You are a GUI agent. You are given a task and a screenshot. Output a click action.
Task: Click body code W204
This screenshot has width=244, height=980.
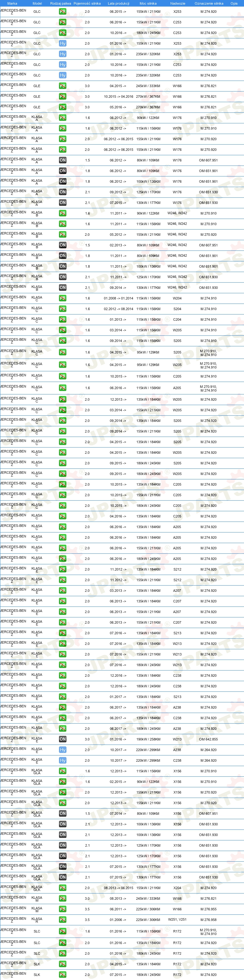178,298
